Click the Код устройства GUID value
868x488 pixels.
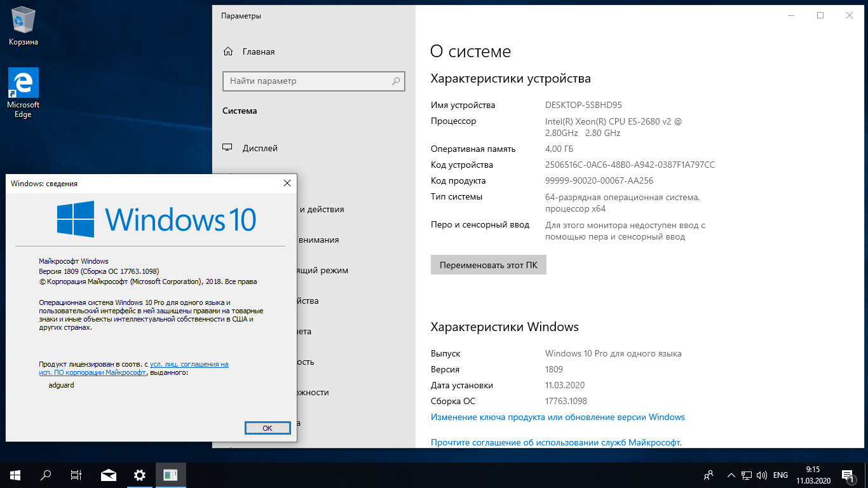pos(630,165)
